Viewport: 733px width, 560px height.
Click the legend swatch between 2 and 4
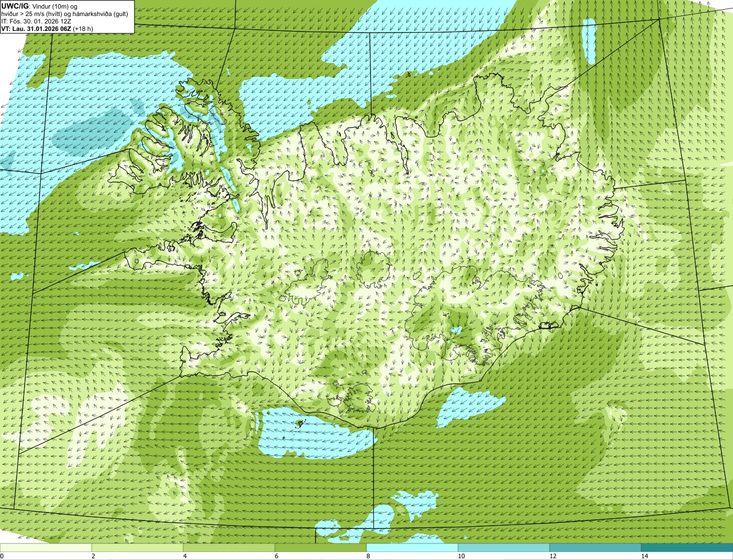(x=137, y=547)
